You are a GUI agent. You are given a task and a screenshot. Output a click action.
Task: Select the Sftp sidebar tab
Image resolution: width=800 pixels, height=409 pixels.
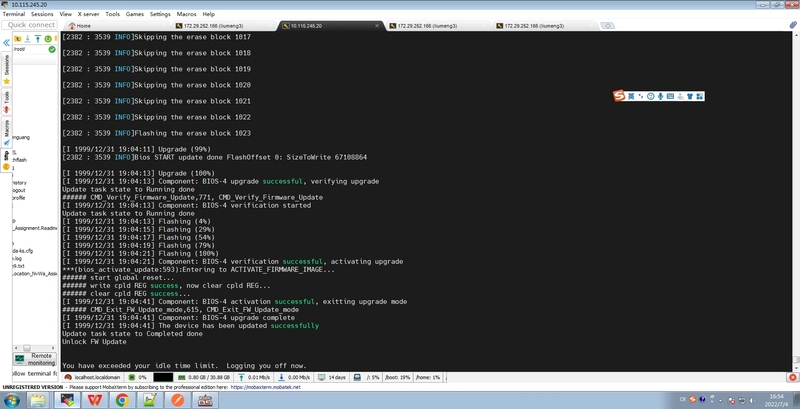7,160
